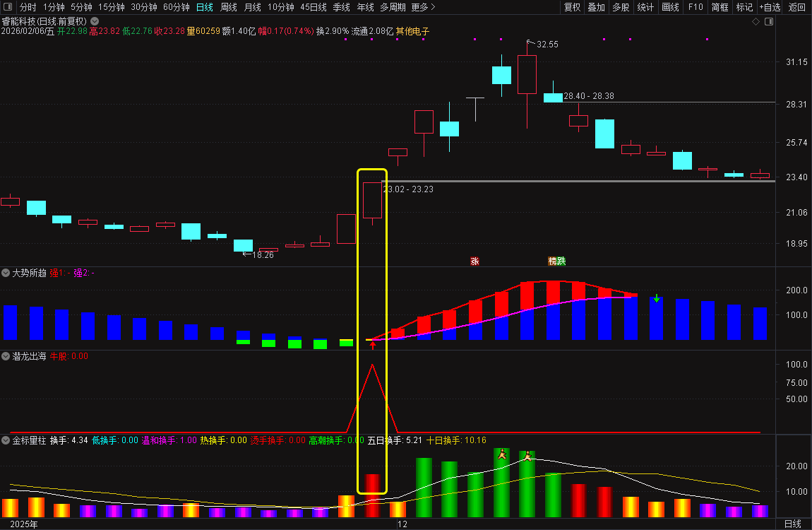Switch to 45日线 chart period
Image resolution: width=812 pixels, height=530 pixels.
click(314, 7)
